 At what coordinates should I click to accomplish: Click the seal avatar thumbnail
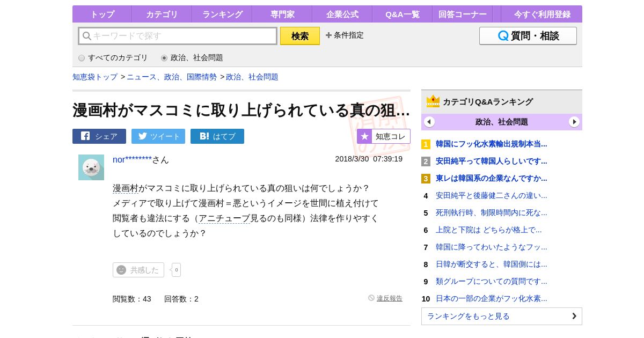(91, 167)
